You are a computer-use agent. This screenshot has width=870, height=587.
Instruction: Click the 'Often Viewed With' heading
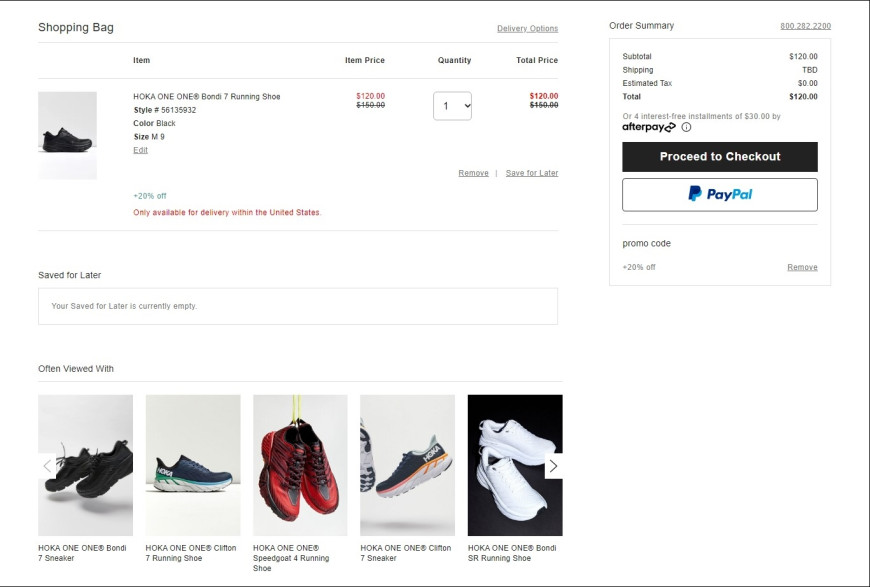tap(76, 368)
